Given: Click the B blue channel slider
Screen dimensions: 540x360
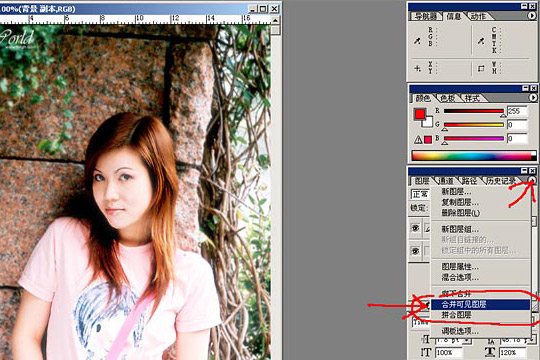Looking at the screenshot, I should pyautogui.click(x=474, y=138).
